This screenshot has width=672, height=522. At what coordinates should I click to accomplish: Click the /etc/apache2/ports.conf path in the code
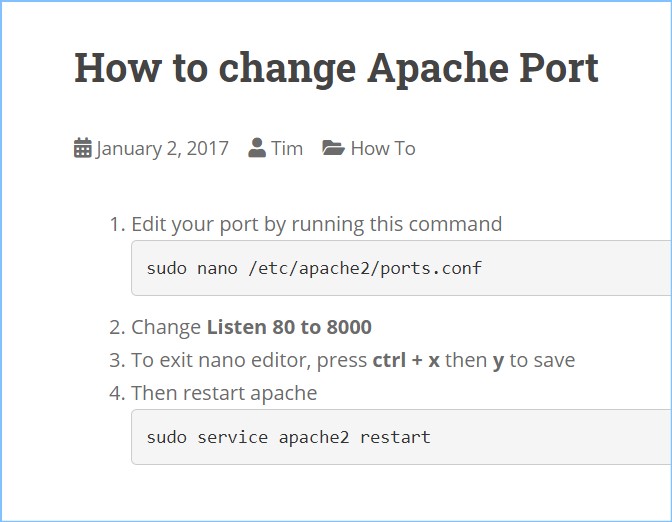pos(365,268)
